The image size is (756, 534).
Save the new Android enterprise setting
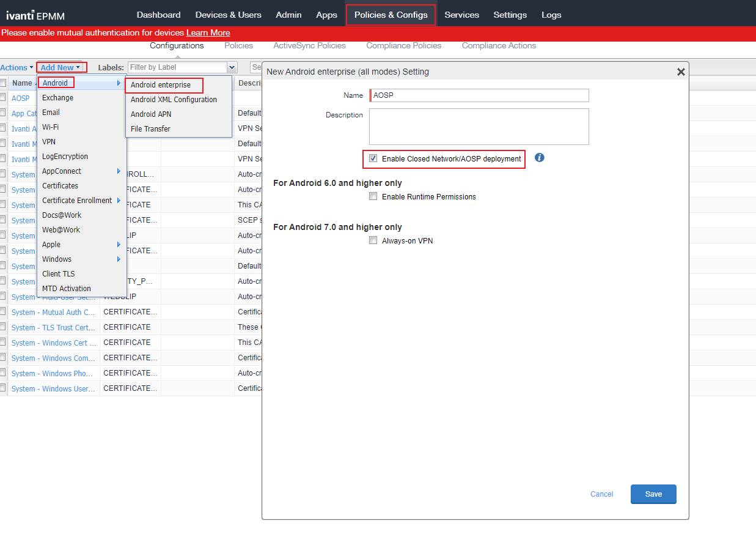click(x=653, y=494)
